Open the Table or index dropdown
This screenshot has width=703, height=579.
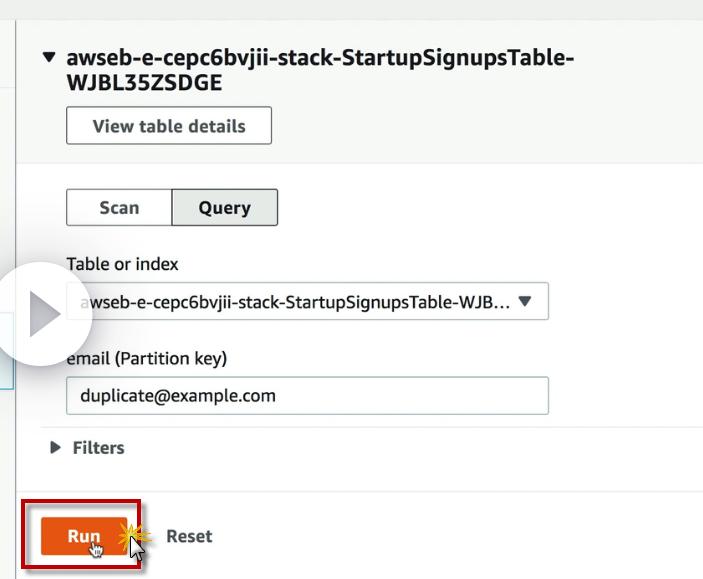[x=307, y=301]
